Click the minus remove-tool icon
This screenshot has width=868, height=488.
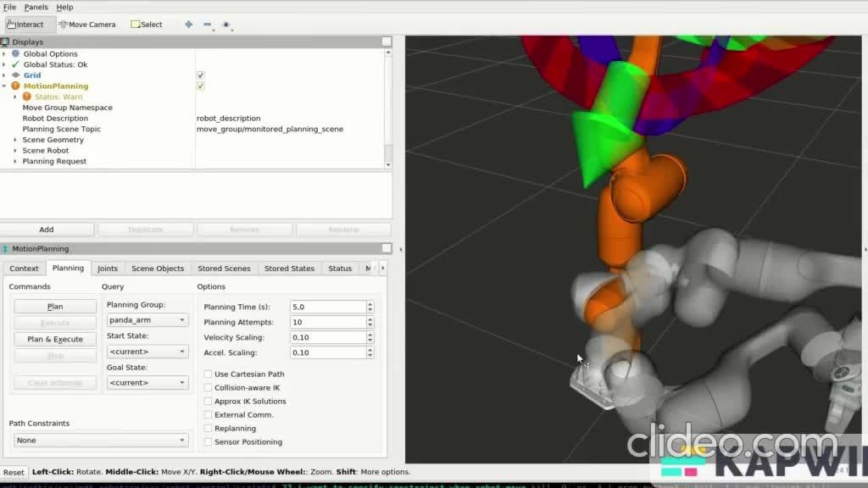[208, 25]
